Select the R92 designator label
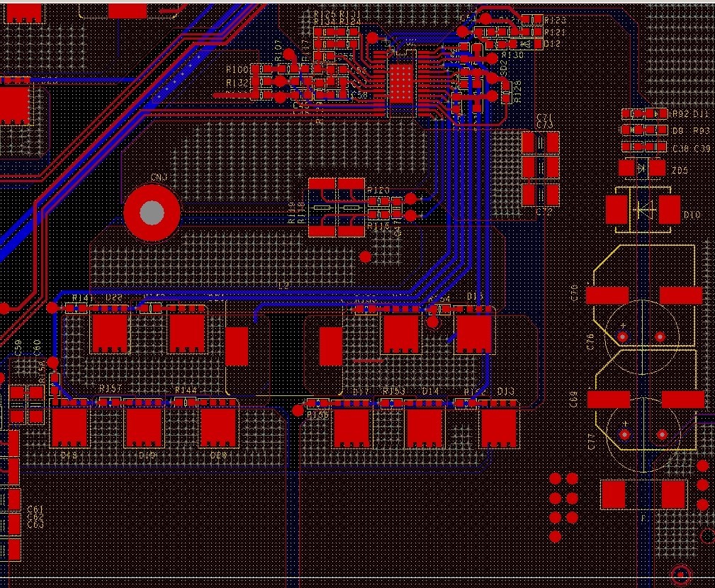This screenshot has width=715, height=588. tap(680, 113)
